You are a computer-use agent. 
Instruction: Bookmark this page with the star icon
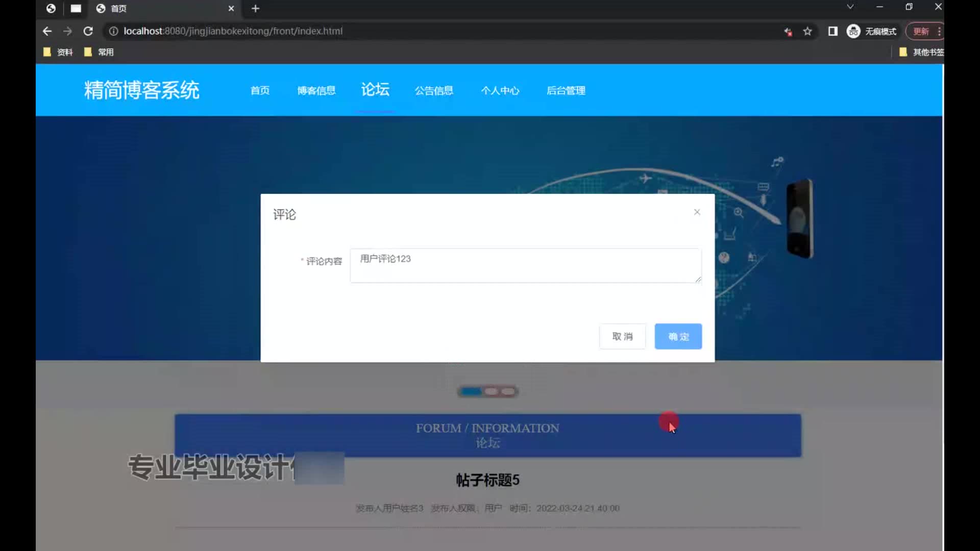807,32
